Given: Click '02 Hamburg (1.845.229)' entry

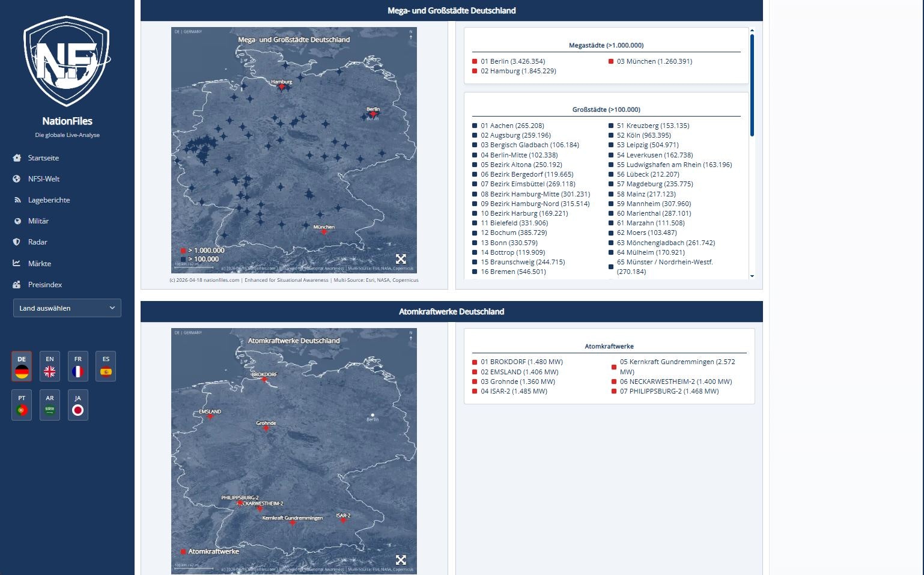Looking at the screenshot, I should [518, 71].
